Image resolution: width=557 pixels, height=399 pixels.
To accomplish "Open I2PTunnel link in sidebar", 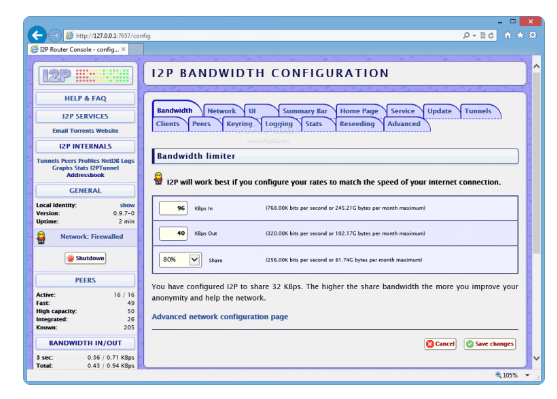I will point(104,168).
